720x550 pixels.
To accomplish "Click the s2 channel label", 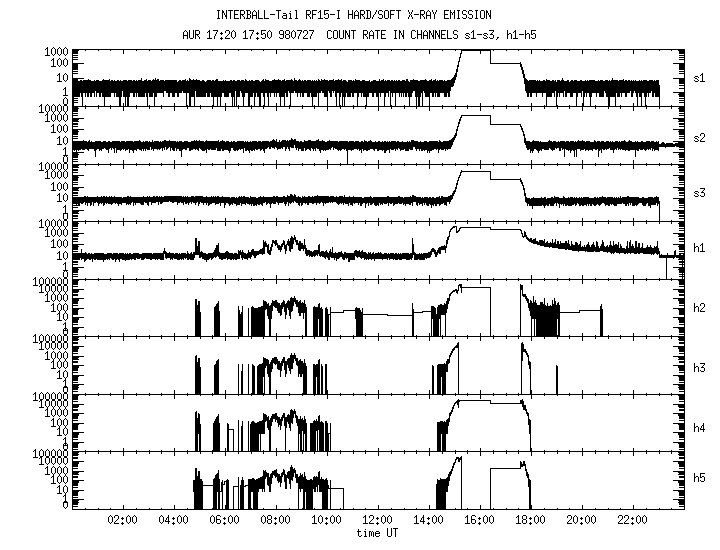I will pyautogui.click(x=699, y=138).
